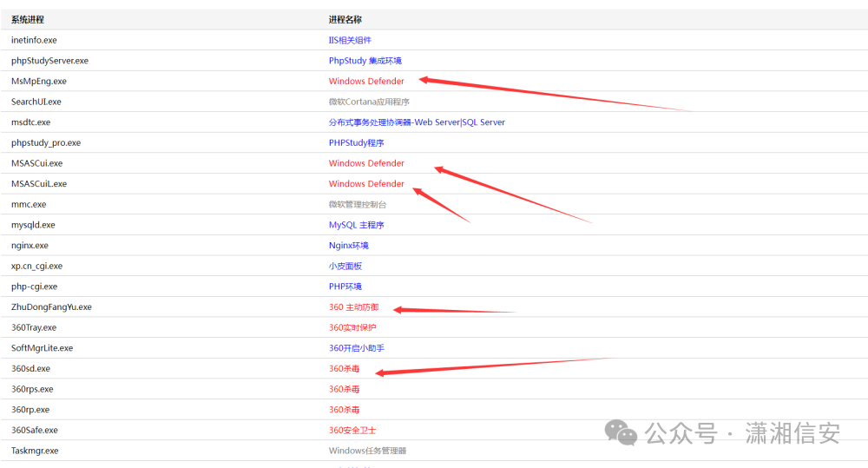Select the nginx.exe process cell
This screenshot has height=468, width=868.
(x=30, y=246)
